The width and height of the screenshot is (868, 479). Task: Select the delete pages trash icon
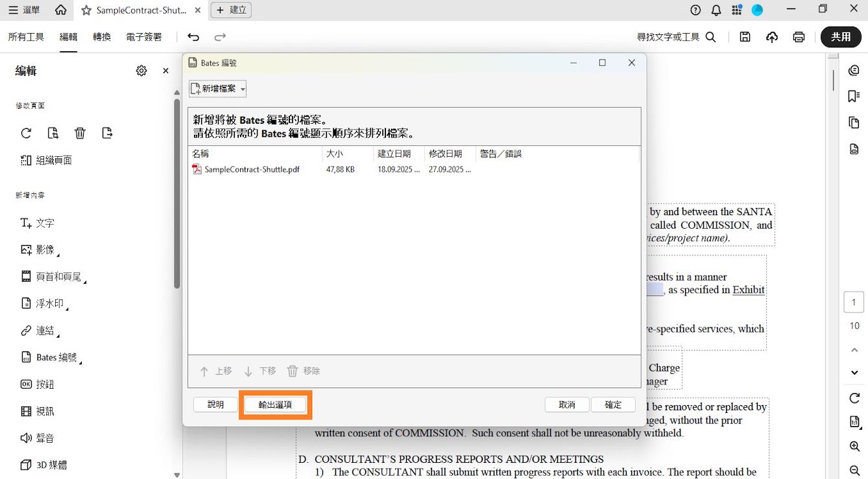[x=80, y=133]
